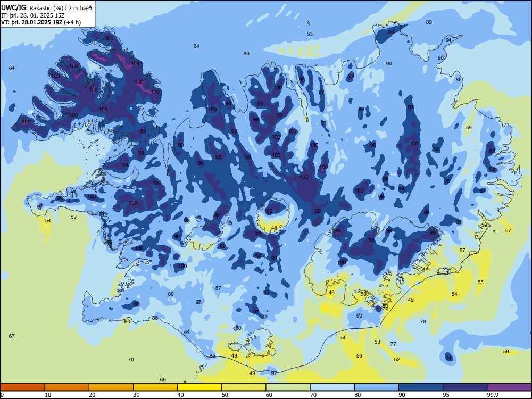The width and height of the screenshot is (532, 399).
Task: Click the value '67' at the far left edge
Action: click(x=12, y=336)
